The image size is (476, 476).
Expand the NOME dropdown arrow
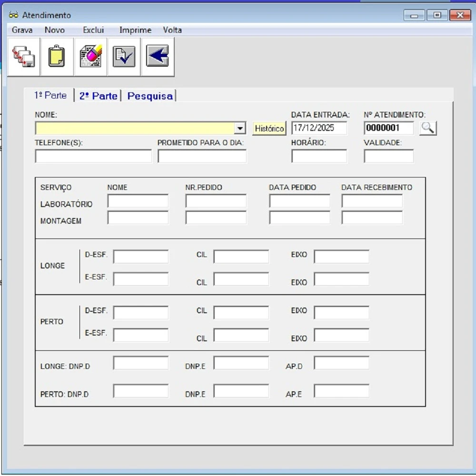[240, 128]
